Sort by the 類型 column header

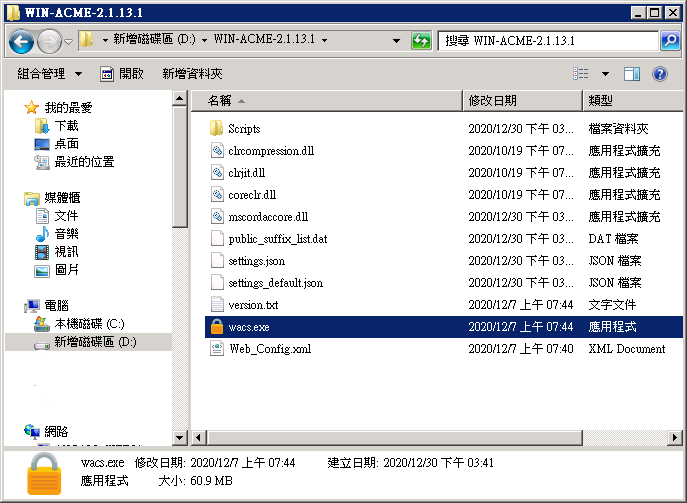click(633, 101)
